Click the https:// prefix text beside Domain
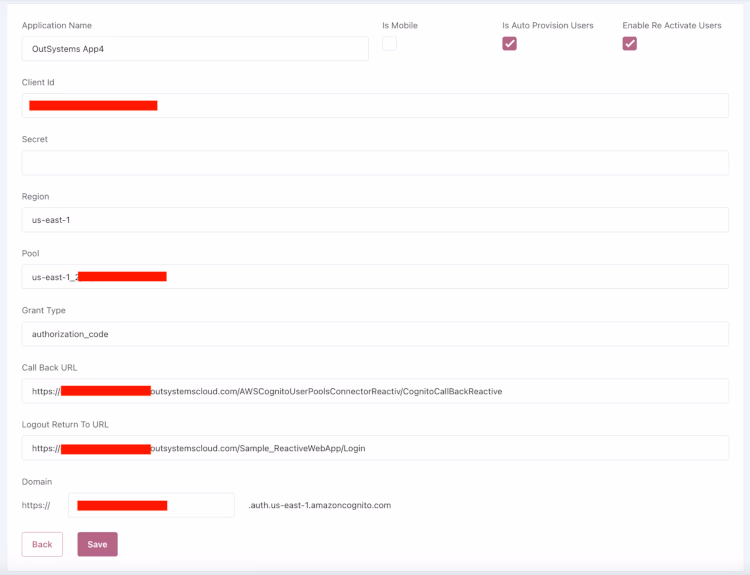750x575 pixels. coord(36,505)
